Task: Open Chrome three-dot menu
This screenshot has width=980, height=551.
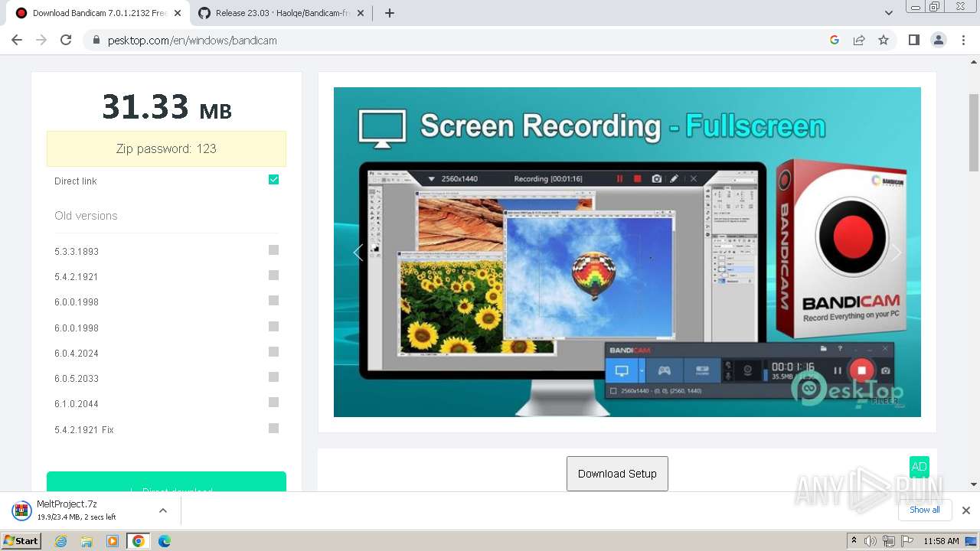Action: coord(963,40)
